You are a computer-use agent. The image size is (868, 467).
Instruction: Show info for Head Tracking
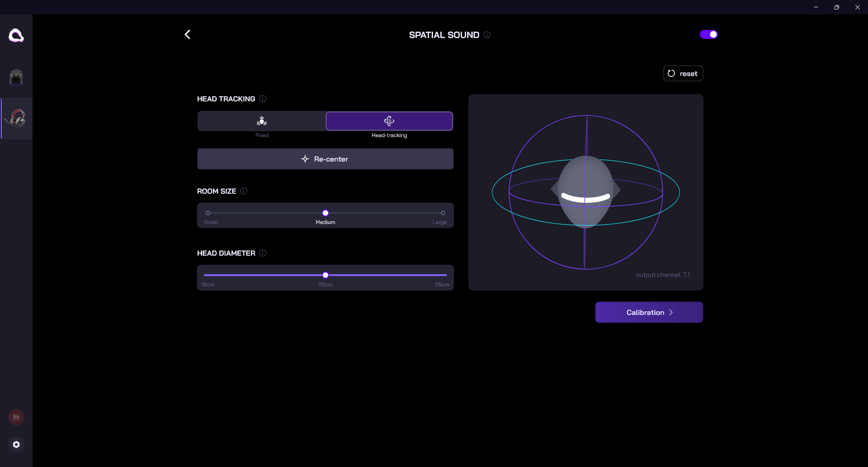pos(263,99)
